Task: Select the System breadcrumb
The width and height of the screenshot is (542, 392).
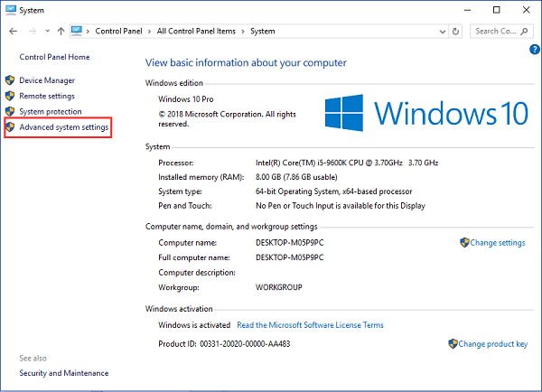Action: pyautogui.click(x=263, y=32)
